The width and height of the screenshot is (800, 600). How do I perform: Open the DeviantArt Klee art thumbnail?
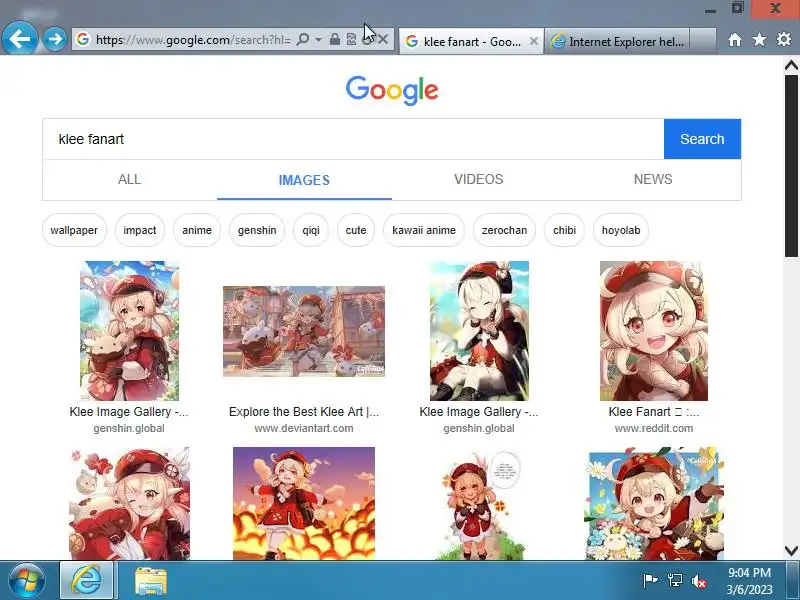[x=304, y=331]
